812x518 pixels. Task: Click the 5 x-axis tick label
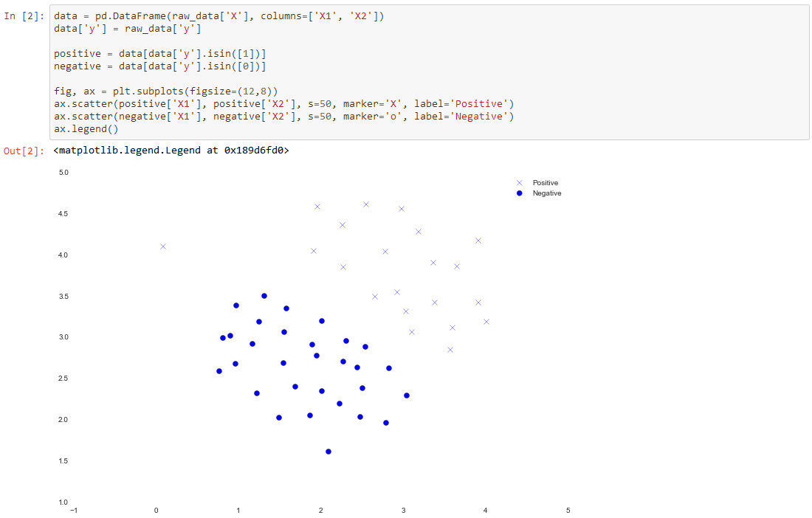tap(568, 510)
